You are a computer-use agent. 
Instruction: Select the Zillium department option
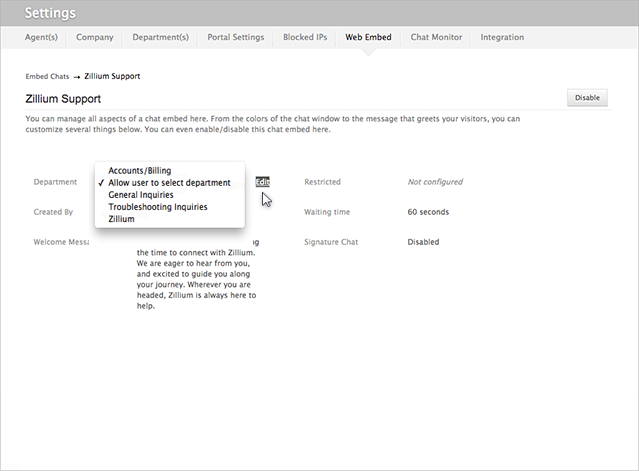coord(121,219)
